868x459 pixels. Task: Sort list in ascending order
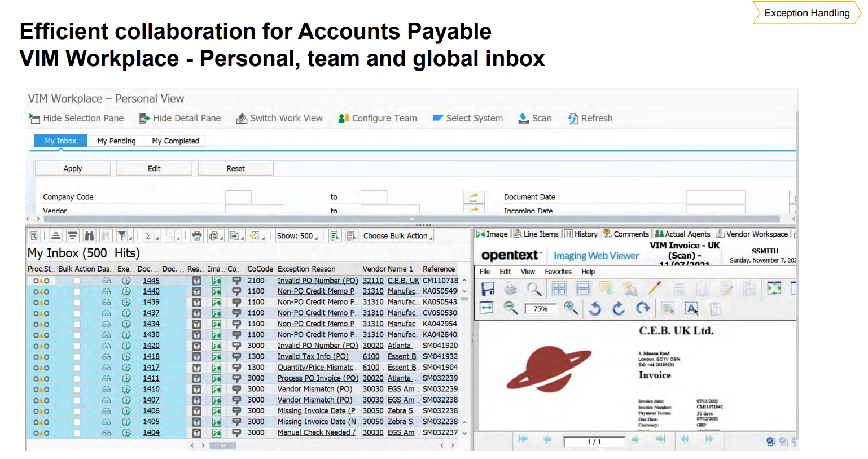tap(56, 236)
